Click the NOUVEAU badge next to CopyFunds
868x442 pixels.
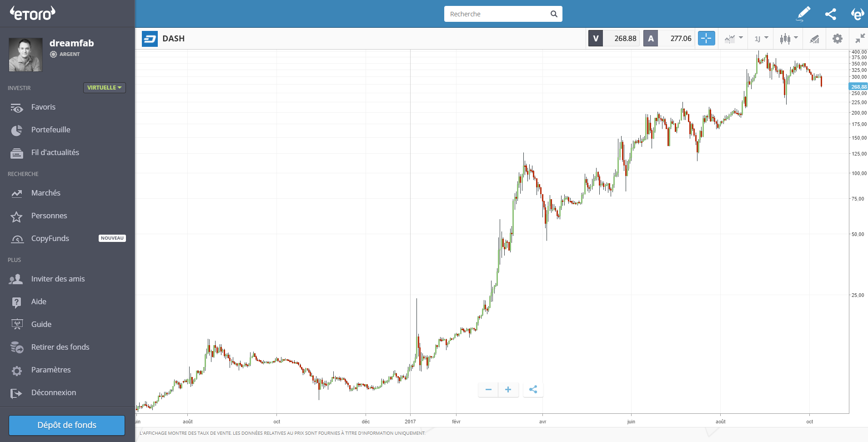point(112,238)
